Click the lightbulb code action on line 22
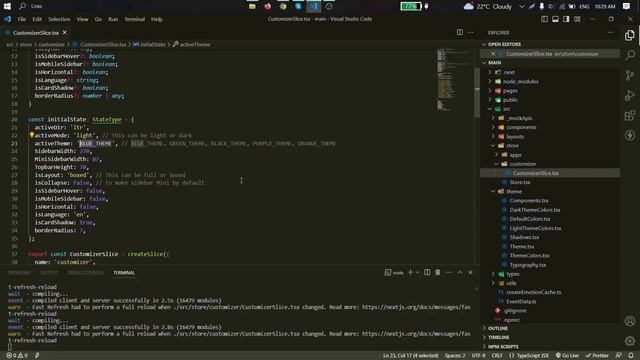This screenshot has width=640, height=360. click(x=31, y=135)
